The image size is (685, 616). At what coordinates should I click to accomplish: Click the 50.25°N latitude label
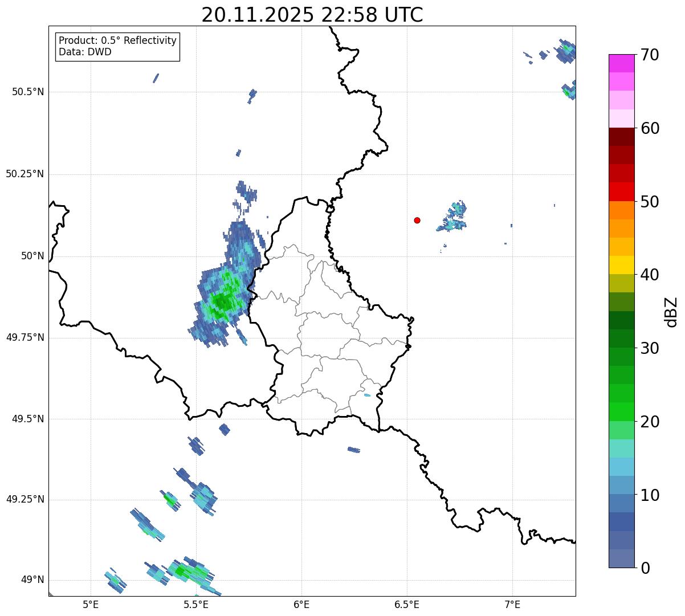pyautogui.click(x=25, y=174)
